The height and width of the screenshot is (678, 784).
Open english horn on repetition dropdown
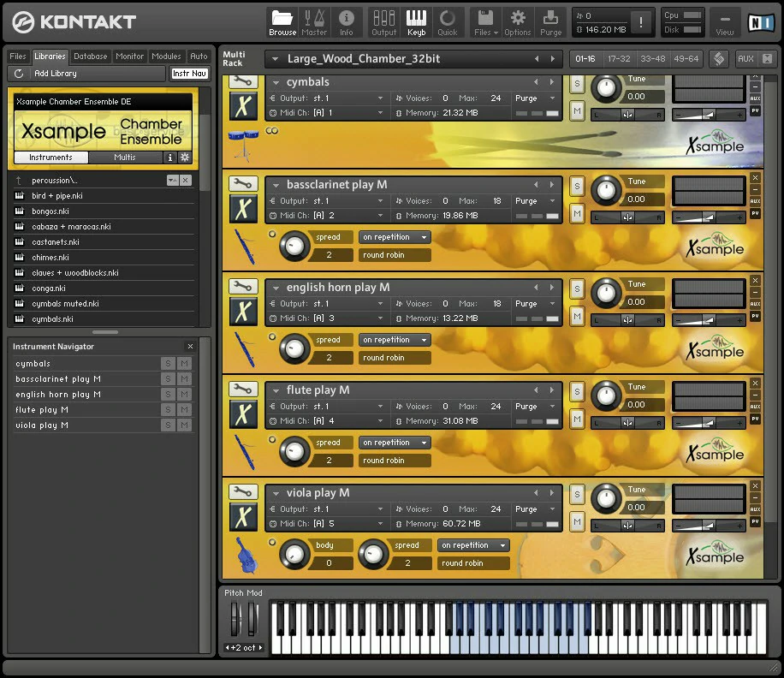click(395, 340)
